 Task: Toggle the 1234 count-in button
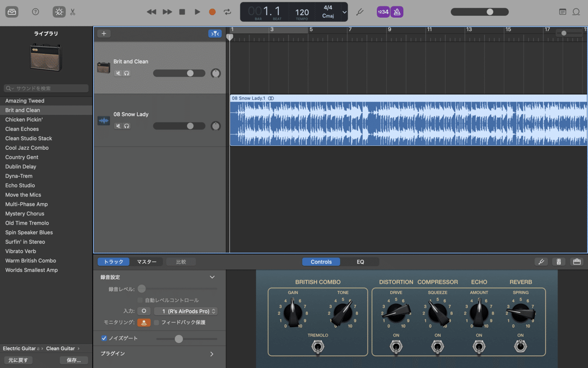click(x=383, y=12)
